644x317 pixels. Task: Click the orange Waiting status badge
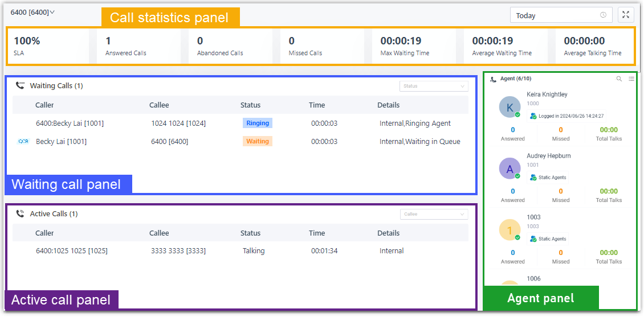coord(258,141)
